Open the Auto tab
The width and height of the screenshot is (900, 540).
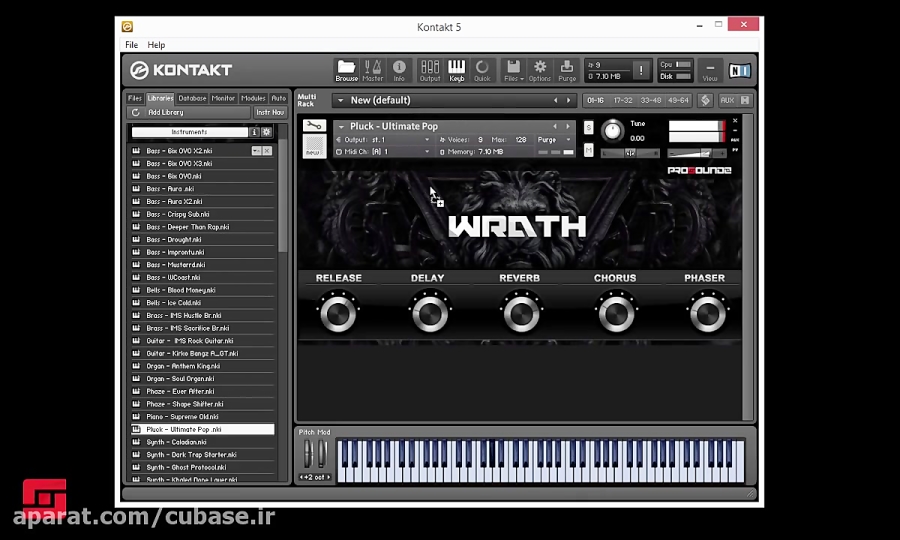tap(278, 98)
